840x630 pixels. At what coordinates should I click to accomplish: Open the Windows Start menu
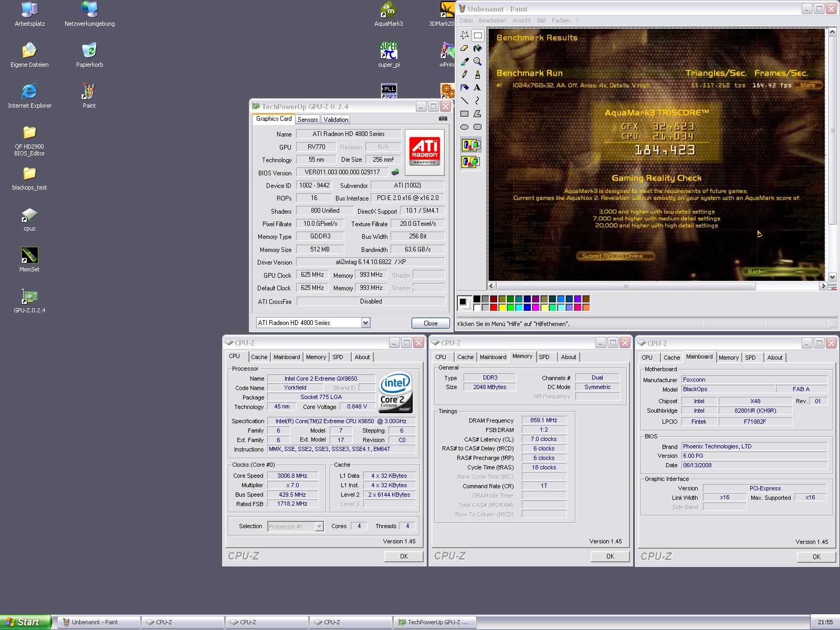click(x=26, y=622)
